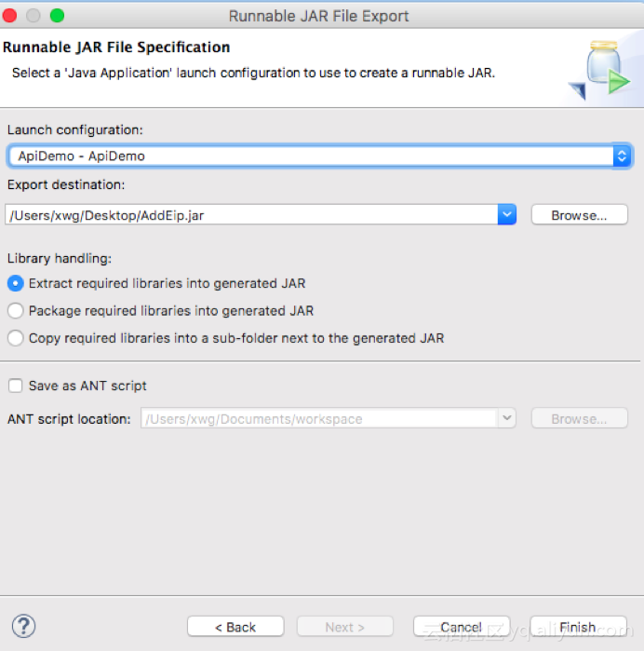Click the Cancel button

click(461, 627)
